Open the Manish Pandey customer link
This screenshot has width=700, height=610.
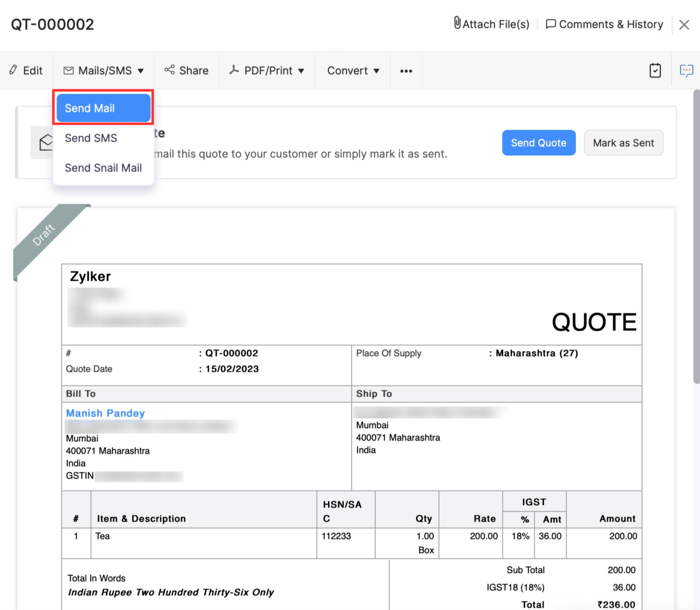point(105,413)
